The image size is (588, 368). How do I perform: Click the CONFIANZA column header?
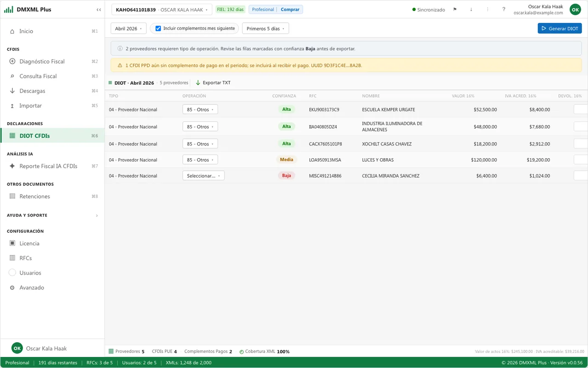pyautogui.click(x=284, y=96)
